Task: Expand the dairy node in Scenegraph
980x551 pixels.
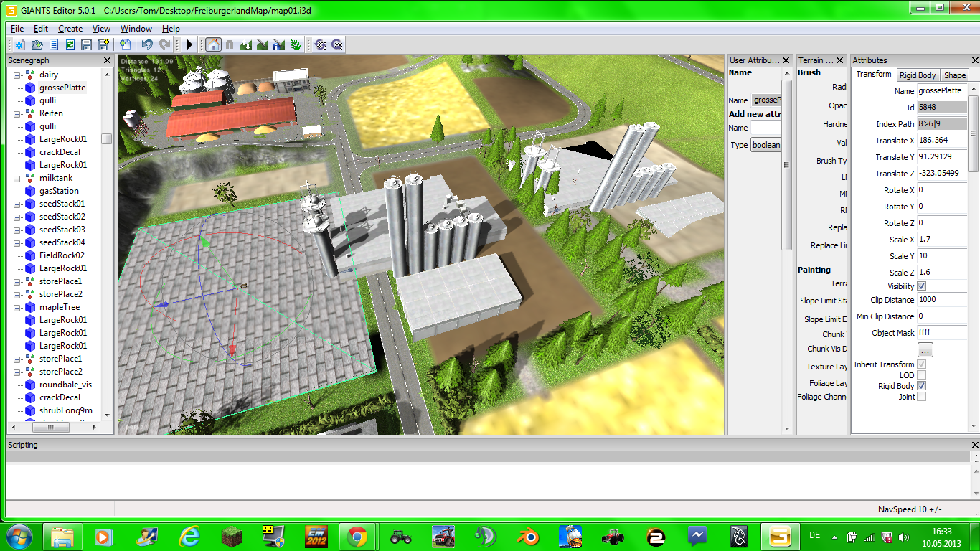Action: pyautogui.click(x=17, y=75)
